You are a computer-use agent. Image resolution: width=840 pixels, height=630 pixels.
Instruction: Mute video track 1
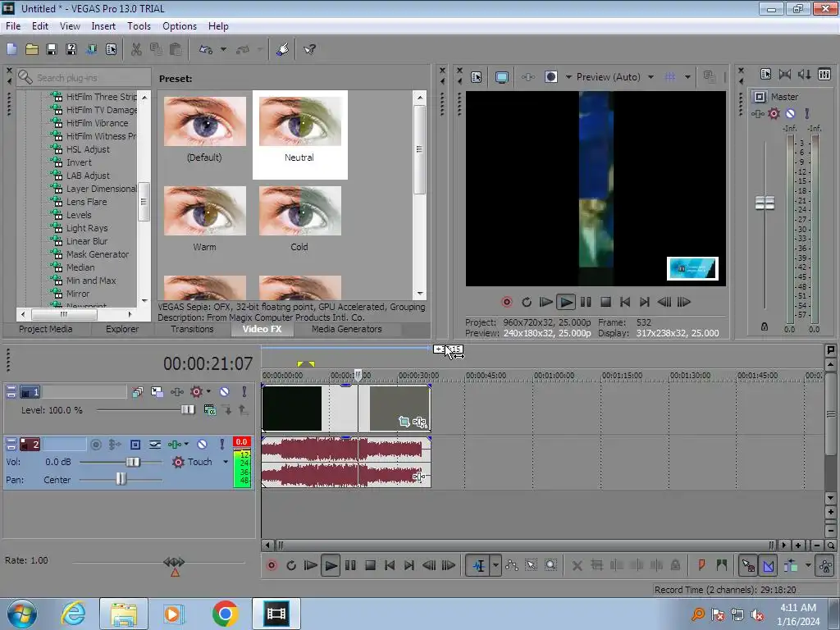pyautogui.click(x=225, y=391)
